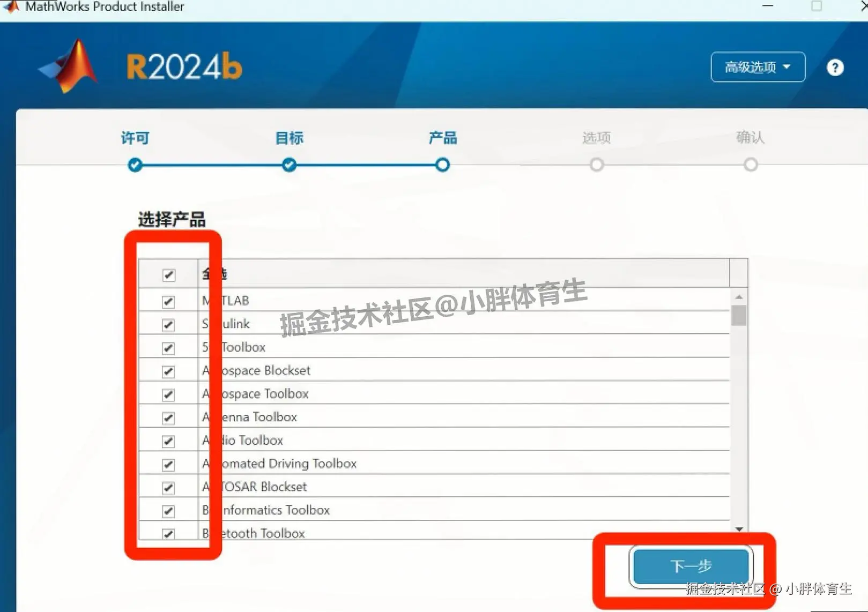Click the empty circle under 选项 step
This screenshot has height=612, width=868.
[x=596, y=165]
